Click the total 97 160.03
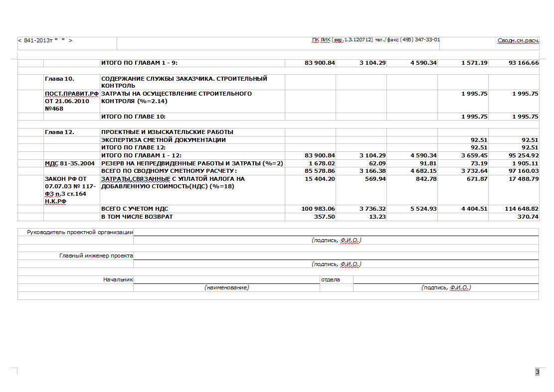 tap(524, 171)
